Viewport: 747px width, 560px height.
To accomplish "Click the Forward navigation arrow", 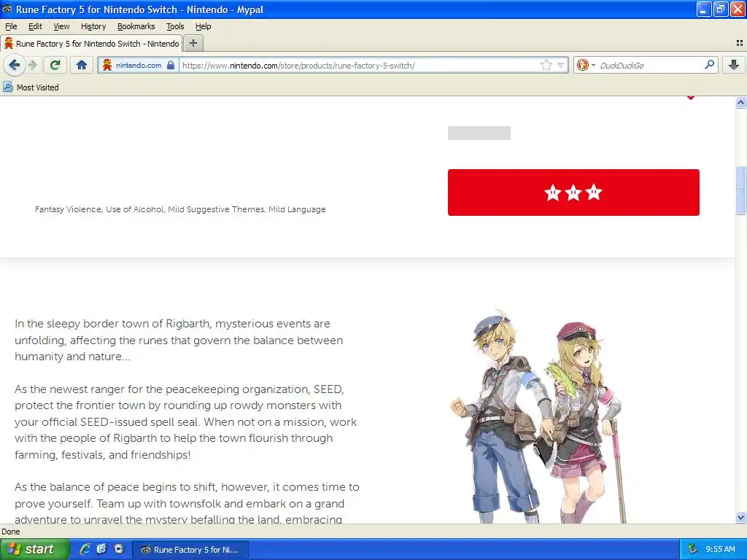I will pyautogui.click(x=32, y=65).
